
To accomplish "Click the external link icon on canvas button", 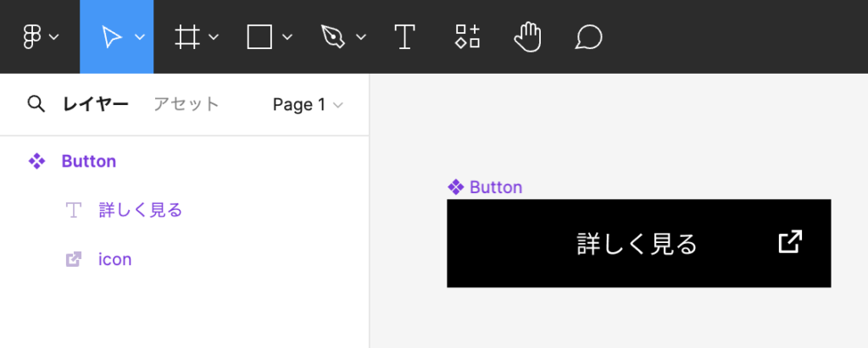I will (x=789, y=242).
